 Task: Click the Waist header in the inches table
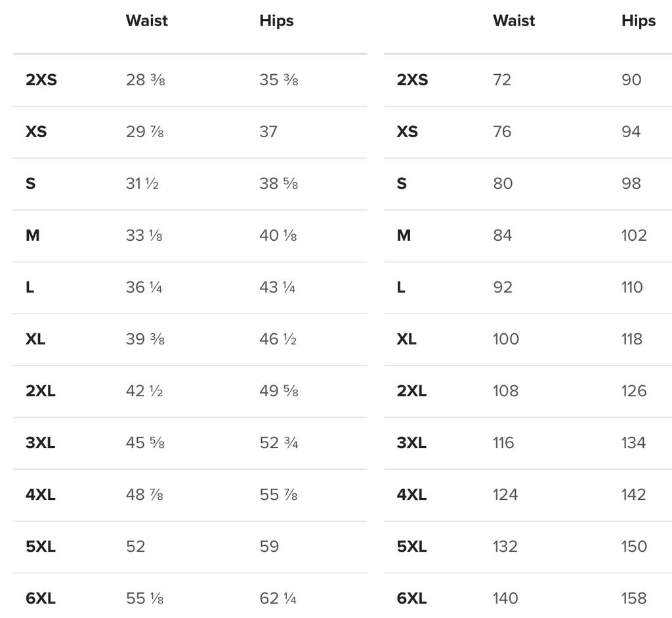click(146, 21)
